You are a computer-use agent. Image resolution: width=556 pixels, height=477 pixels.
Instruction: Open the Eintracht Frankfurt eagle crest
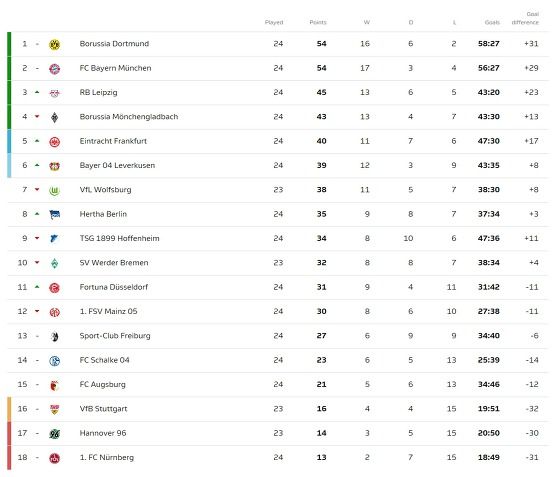pyautogui.click(x=54, y=142)
